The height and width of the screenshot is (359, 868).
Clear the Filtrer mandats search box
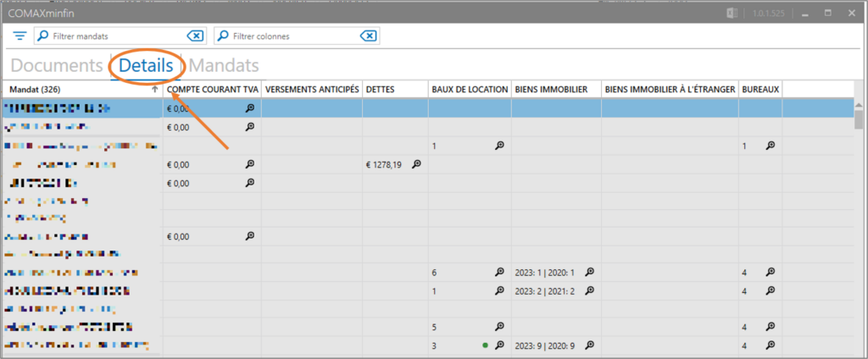(195, 36)
